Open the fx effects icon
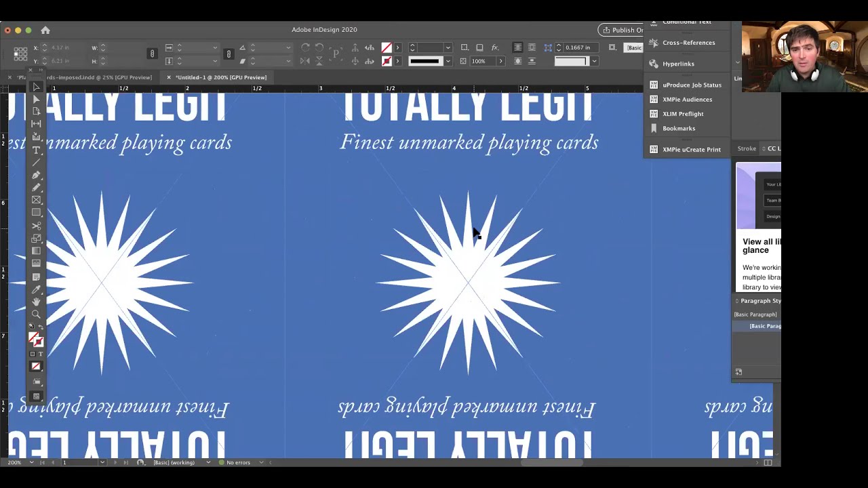 (x=495, y=47)
